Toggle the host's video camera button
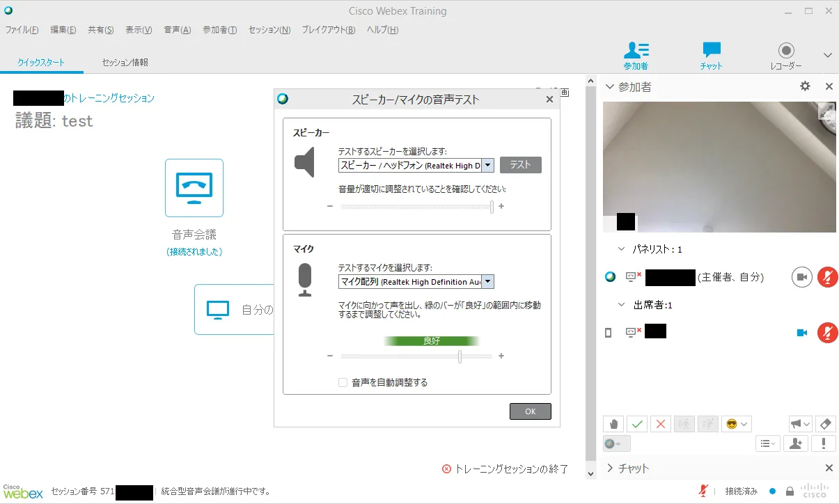Viewport: 839px width, 504px height. [x=801, y=277]
